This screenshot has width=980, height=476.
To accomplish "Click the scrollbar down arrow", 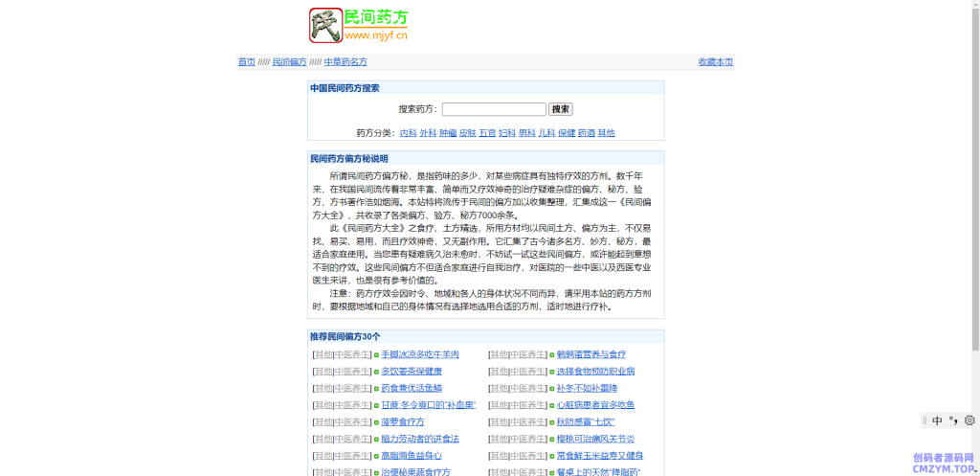I will pos(974,470).
